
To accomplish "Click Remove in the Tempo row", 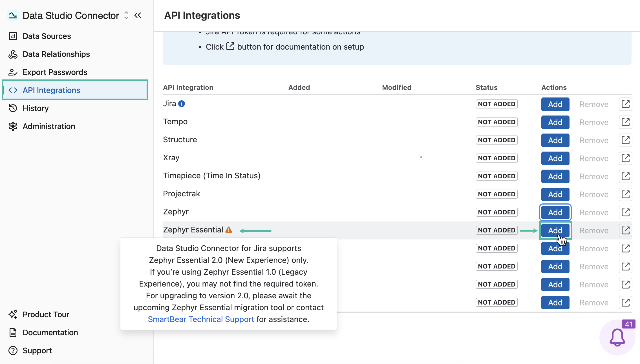I will click(594, 122).
